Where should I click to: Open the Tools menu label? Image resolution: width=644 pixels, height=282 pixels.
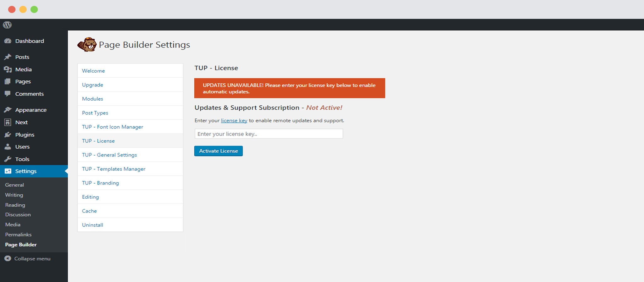(22, 159)
